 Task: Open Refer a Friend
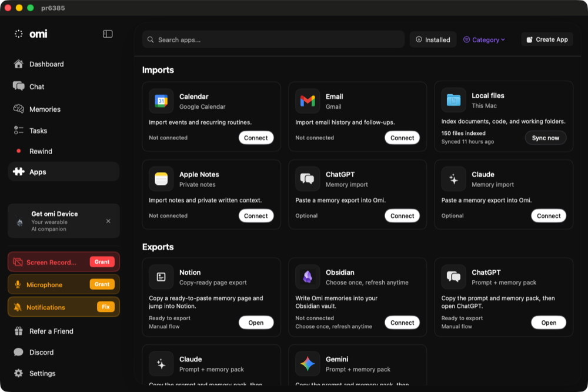[x=64, y=331]
